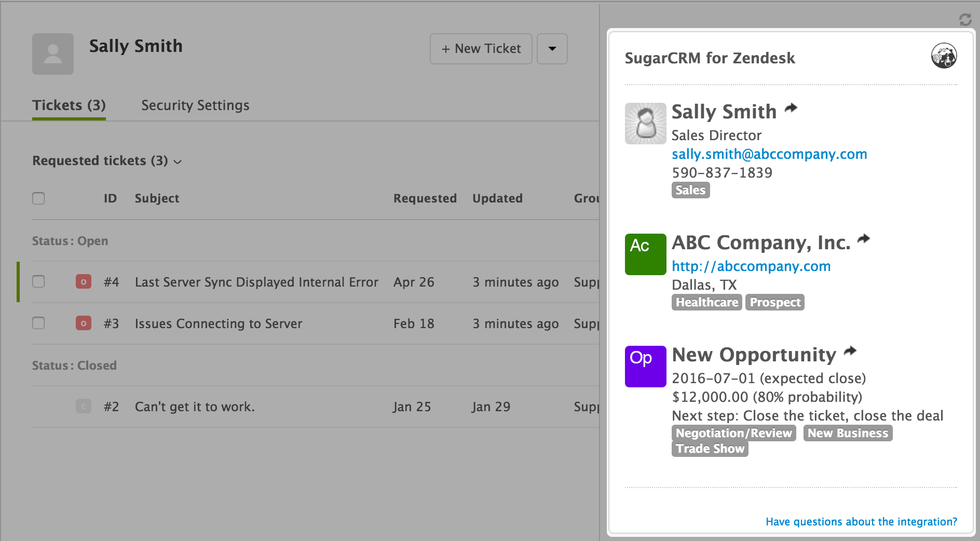Open ticket Last Server Sync Displayed Internal Error
This screenshot has width=980, height=541.
(256, 282)
